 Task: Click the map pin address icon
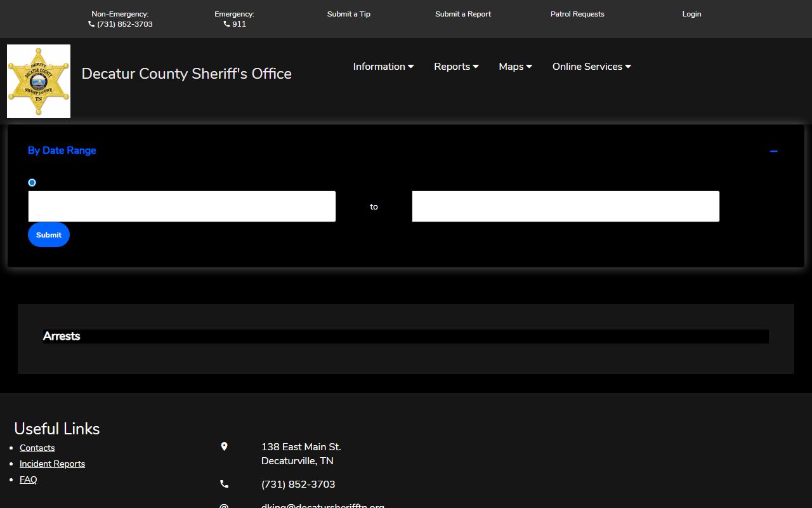point(224,447)
